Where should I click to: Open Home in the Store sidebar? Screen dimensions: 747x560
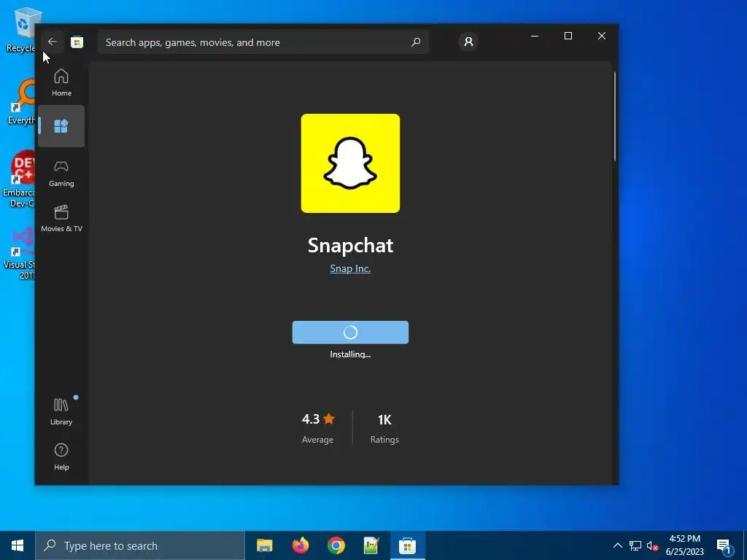coord(61,82)
